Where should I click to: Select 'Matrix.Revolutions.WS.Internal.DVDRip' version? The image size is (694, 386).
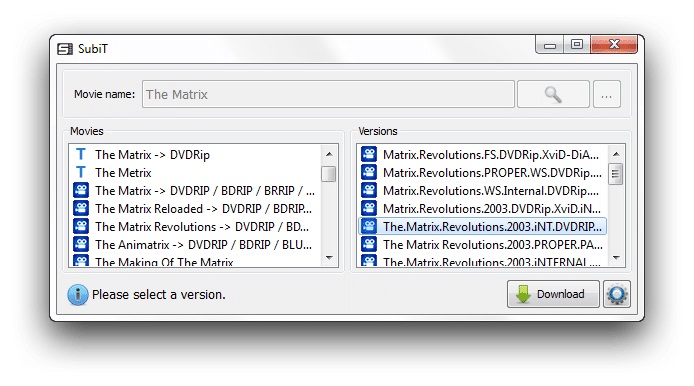click(x=482, y=191)
